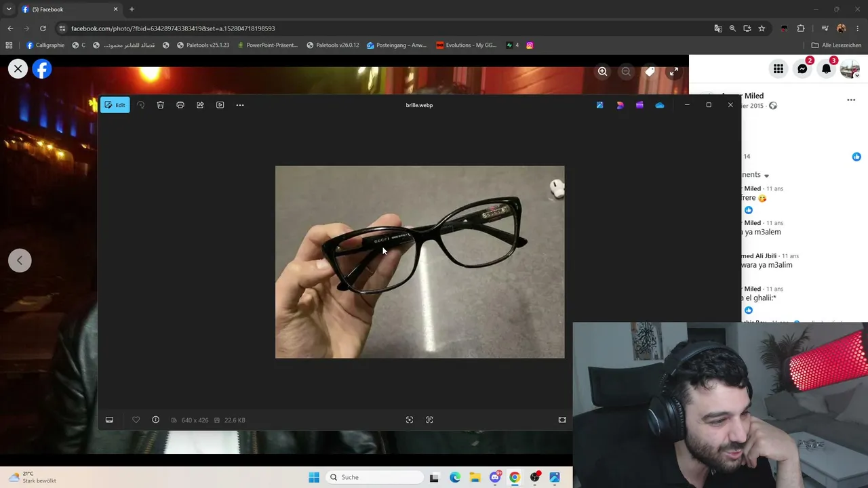Close the Facebook photo viewer with X
This screenshot has height=488, width=868.
[x=18, y=68]
